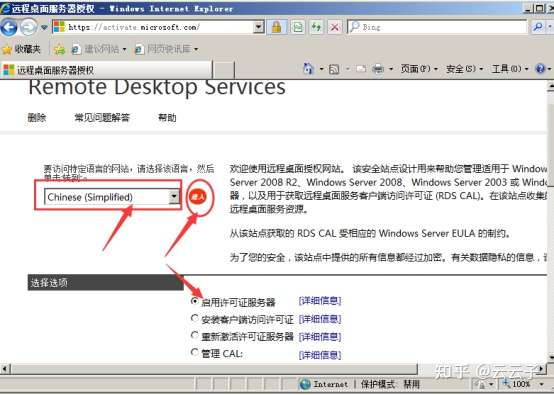Click the Home page icon in command bar
Viewport: 554px width, 395px height.
(308, 69)
